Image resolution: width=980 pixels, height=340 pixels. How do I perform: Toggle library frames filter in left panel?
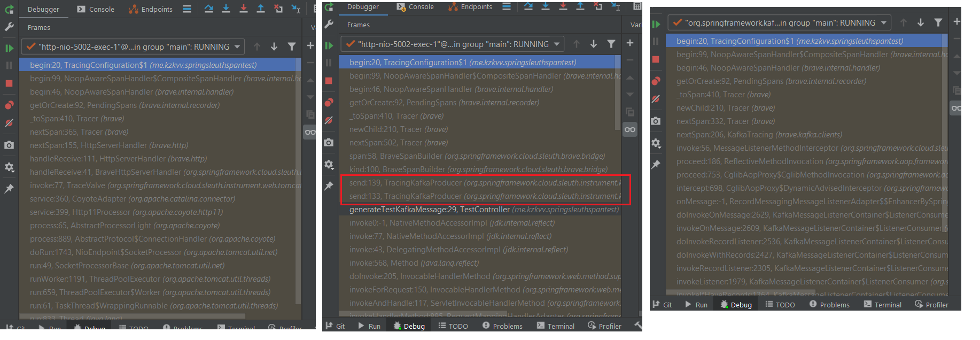[x=292, y=47]
